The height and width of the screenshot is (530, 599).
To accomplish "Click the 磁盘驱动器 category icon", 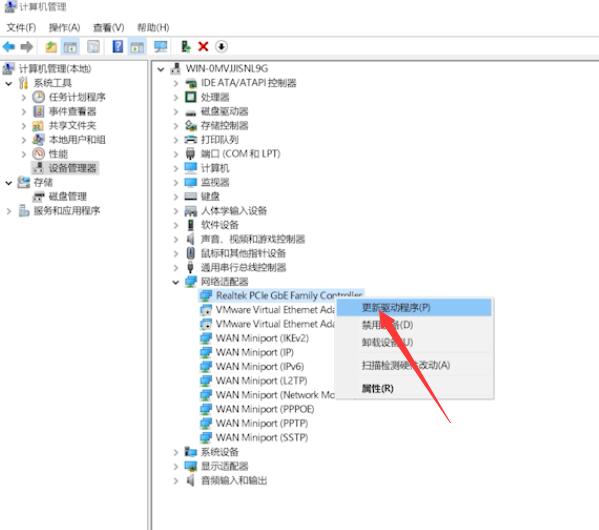I will [190, 112].
